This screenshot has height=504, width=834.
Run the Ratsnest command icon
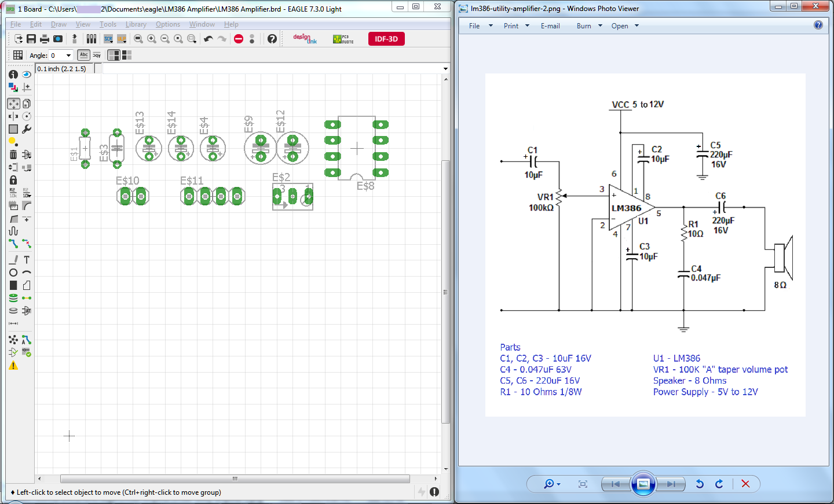coord(13,340)
